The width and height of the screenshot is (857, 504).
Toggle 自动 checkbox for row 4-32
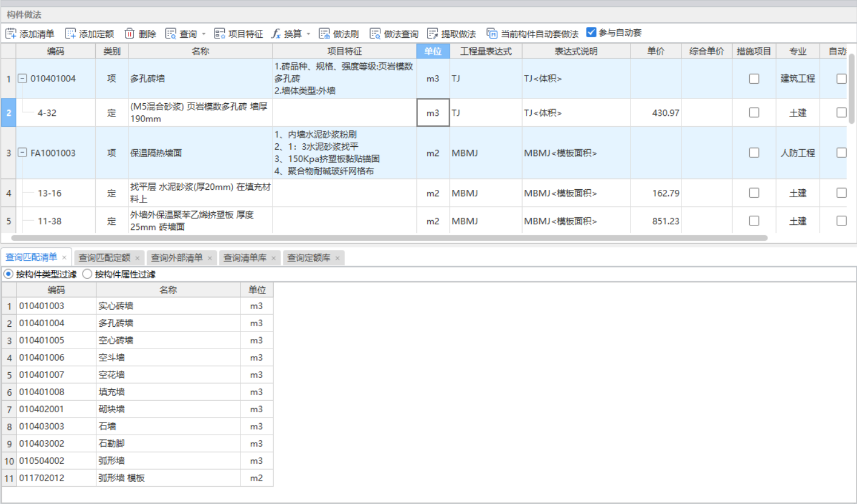coord(842,112)
